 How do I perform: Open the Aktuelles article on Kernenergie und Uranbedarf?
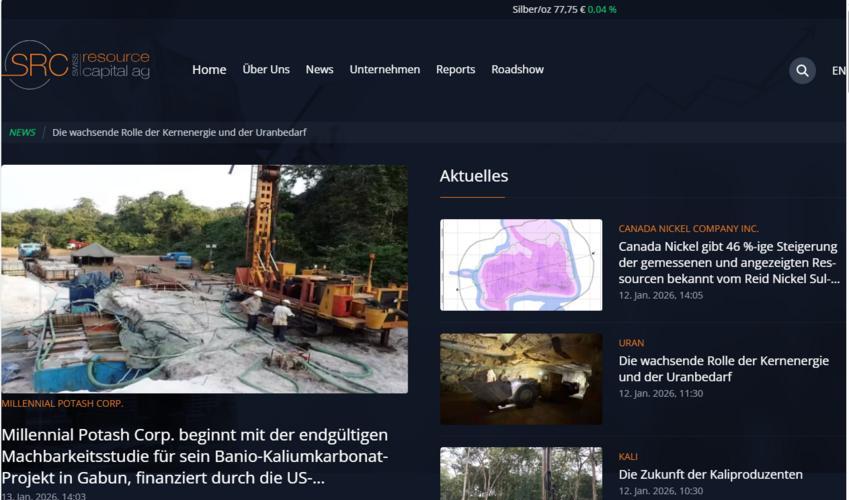click(723, 369)
